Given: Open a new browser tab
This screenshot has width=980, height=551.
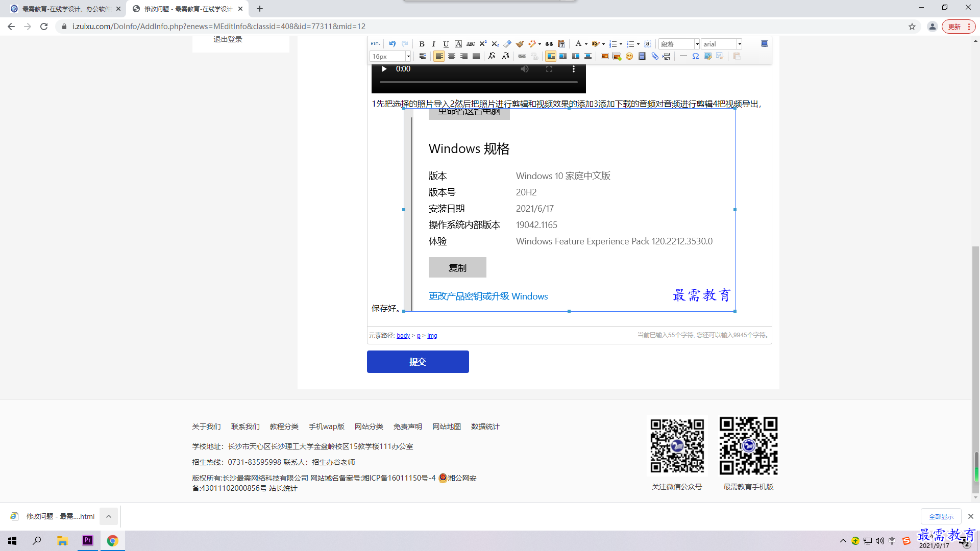Looking at the screenshot, I should [260, 9].
